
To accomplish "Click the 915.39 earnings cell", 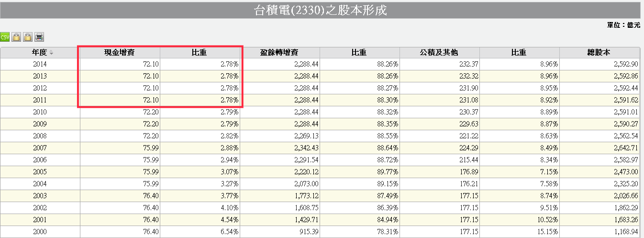I will tap(280, 231).
